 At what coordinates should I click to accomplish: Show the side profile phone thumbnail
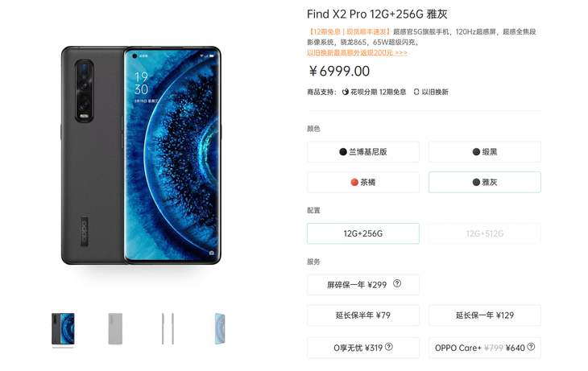coord(168,328)
